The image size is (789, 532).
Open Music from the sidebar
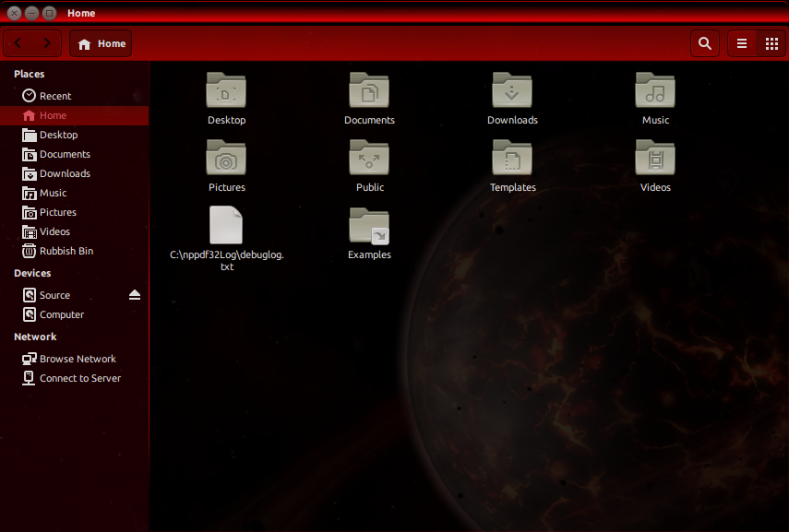(74, 193)
